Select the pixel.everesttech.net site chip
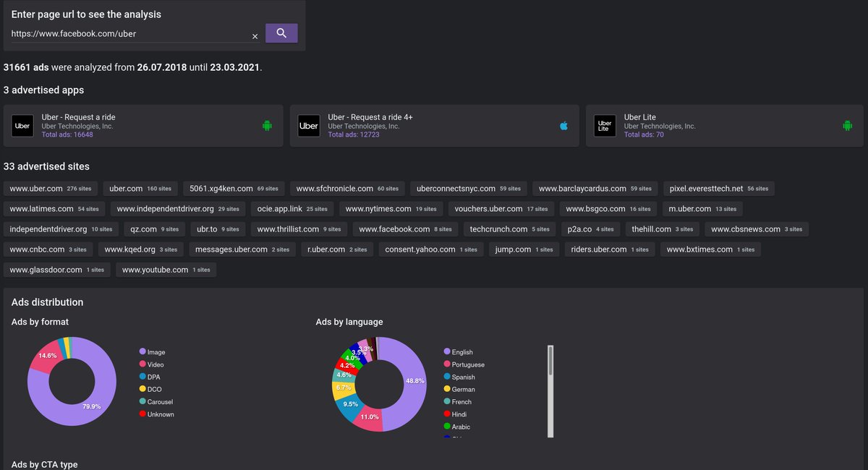The height and width of the screenshot is (470, 868). click(x=719, y=189)
